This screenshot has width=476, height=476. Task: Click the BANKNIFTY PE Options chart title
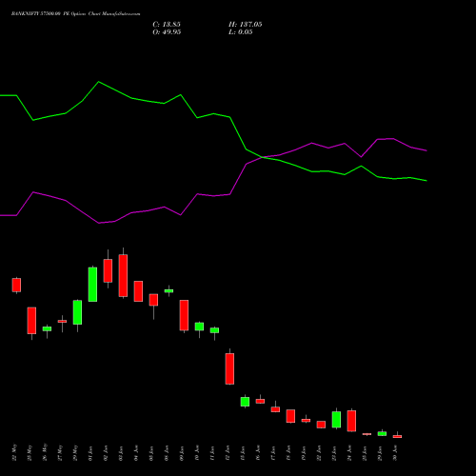[x=75, y=14]
